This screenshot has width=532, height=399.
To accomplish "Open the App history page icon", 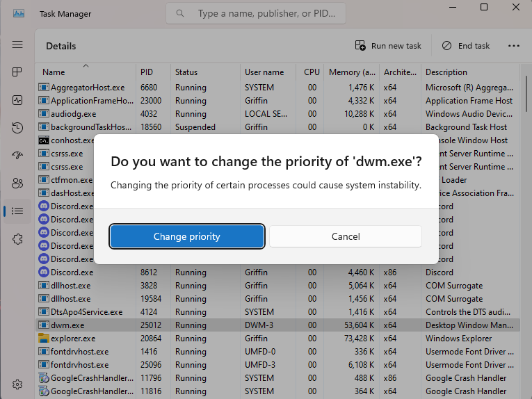I will [17, 128].
